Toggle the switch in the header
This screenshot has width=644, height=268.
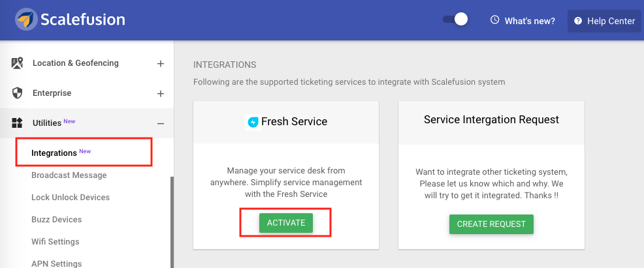(455, 20)
